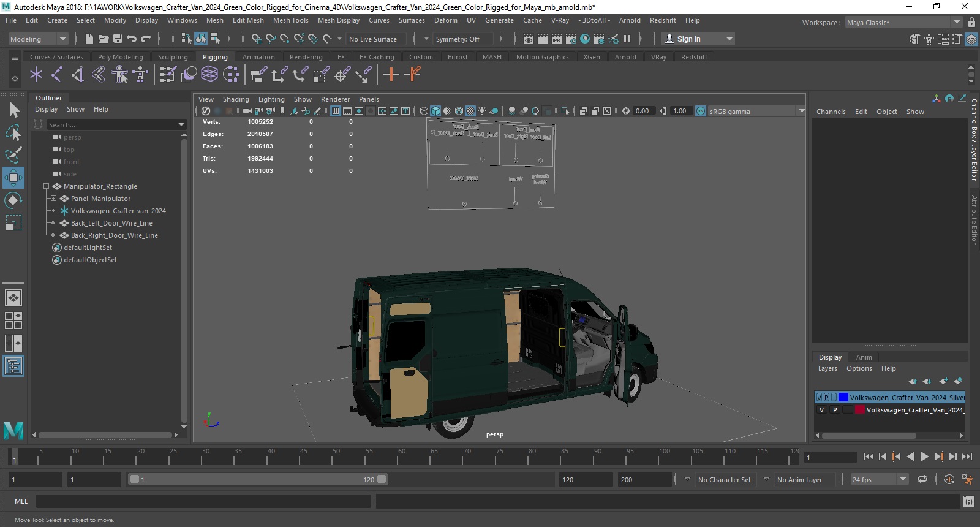Activate the Rotate tool in toolbox

click(x=13, y=200)
